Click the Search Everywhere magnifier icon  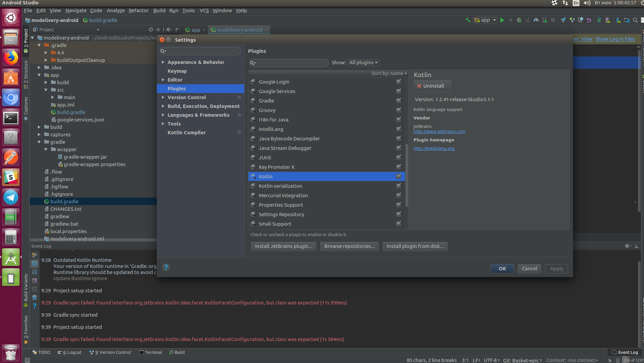tap(635, 20)
